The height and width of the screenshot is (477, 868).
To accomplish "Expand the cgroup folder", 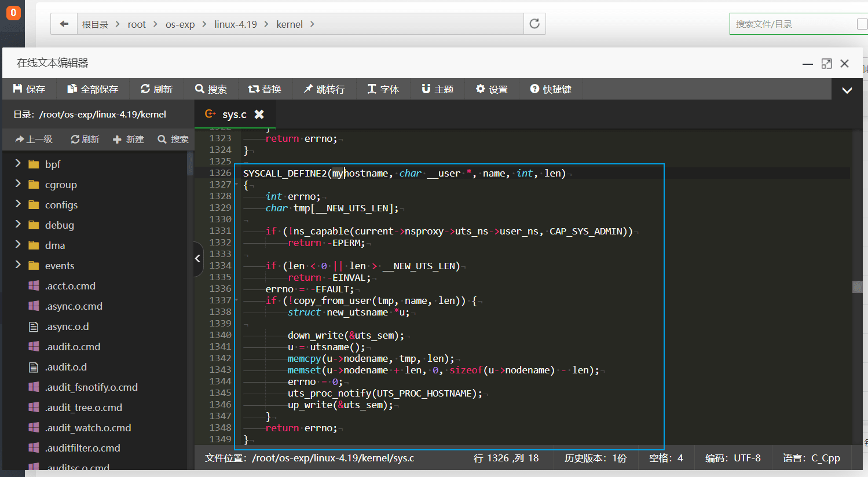I will click(x=17, y=184).
